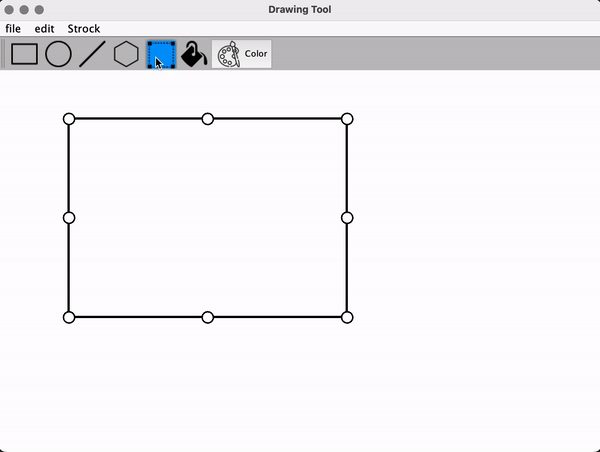Click the top-left resize handle of rectangle

[69, 119]
